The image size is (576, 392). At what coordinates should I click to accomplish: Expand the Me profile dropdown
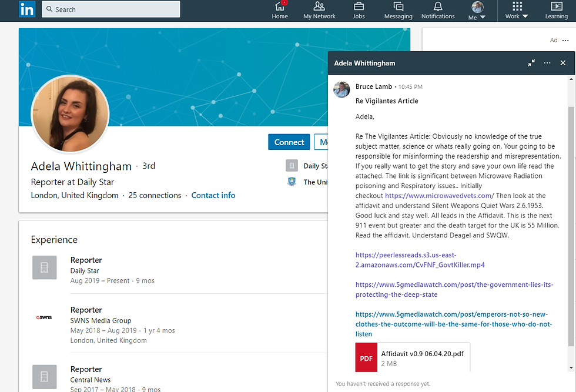pos(477,11)
